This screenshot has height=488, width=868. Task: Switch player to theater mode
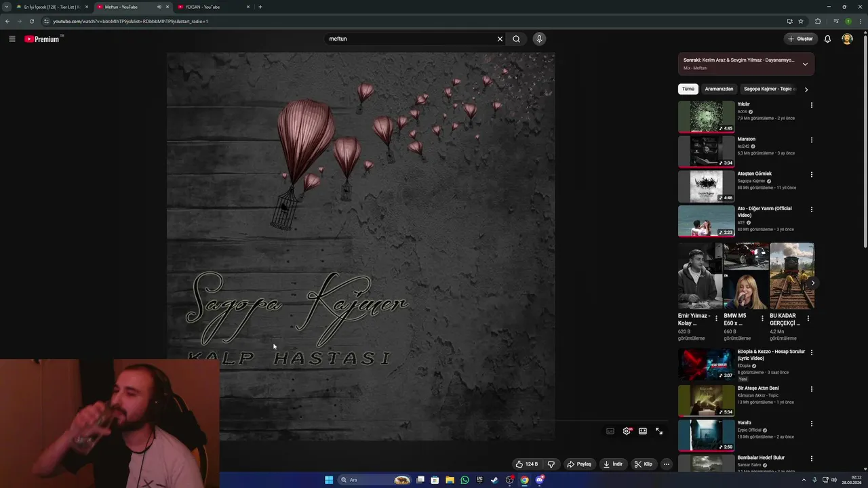pos(643,431)
